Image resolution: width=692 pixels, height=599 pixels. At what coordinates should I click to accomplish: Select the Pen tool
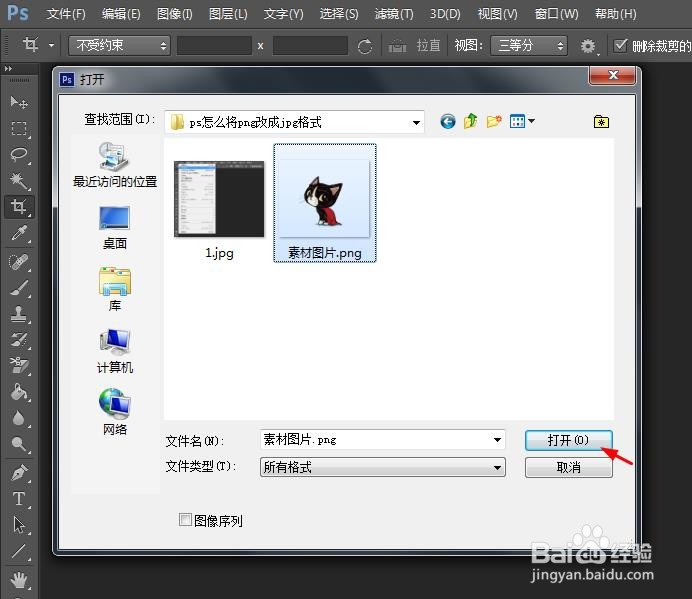[19, 473]
